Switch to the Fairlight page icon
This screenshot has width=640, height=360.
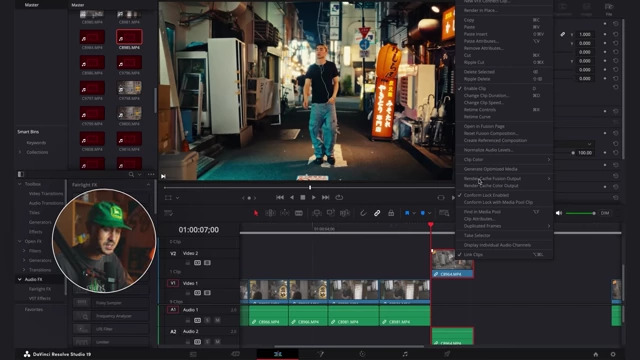[405, 354]
